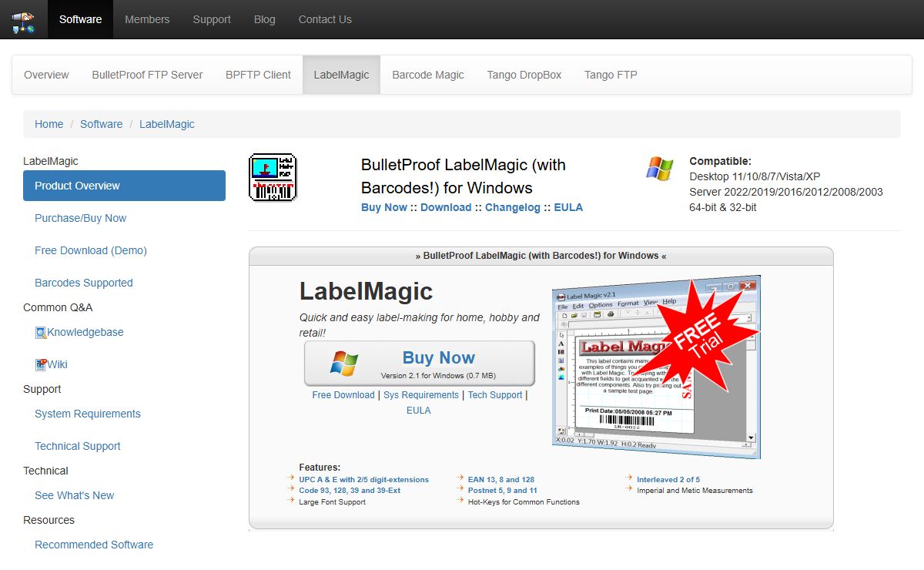Select Product Overview in the sidebar

coord(124,186)
